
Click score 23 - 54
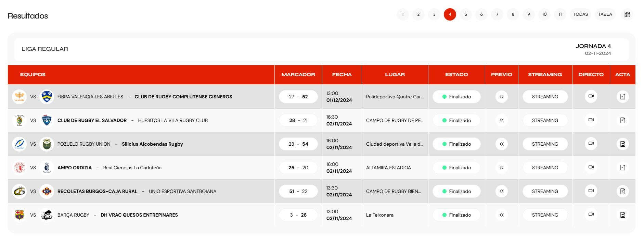point(298,144)
